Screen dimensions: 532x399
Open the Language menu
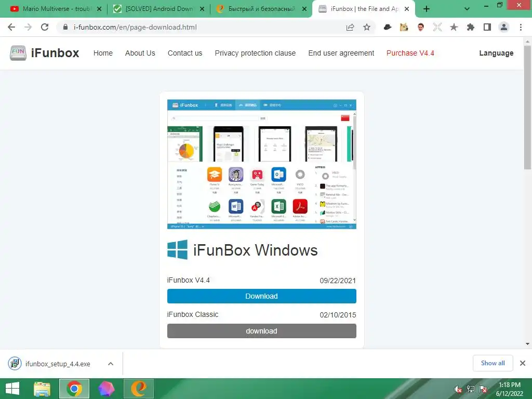point(496,53)
